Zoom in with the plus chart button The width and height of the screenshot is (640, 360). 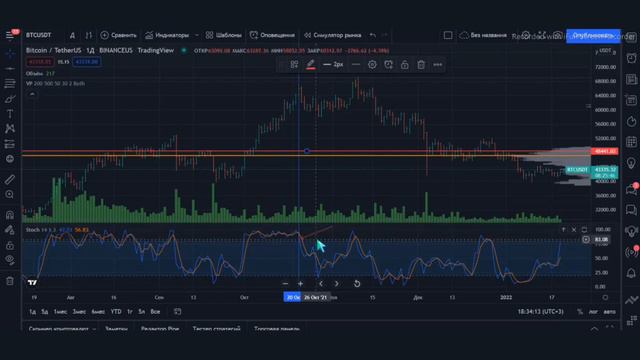click(x=300, y=284)
